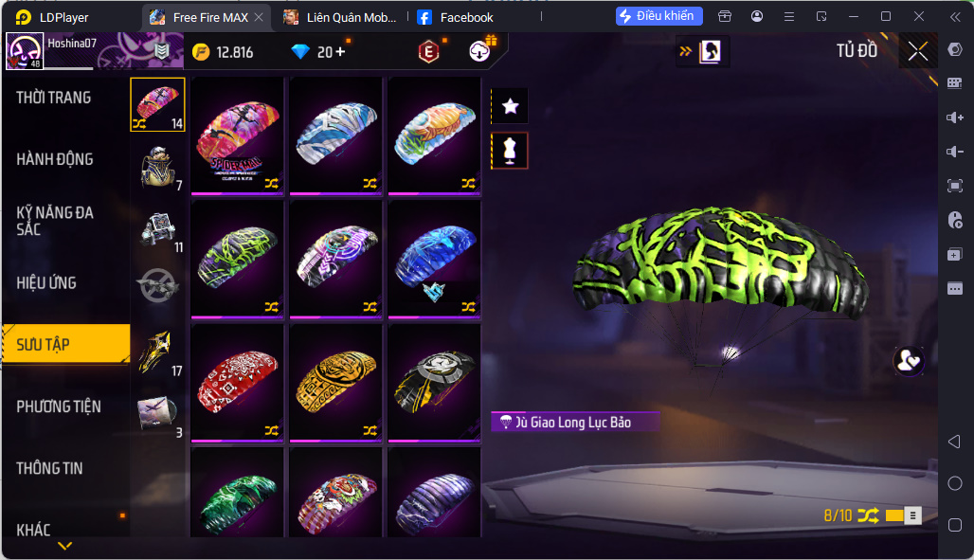Add diamonds with the plus button

tap(340, 52)
